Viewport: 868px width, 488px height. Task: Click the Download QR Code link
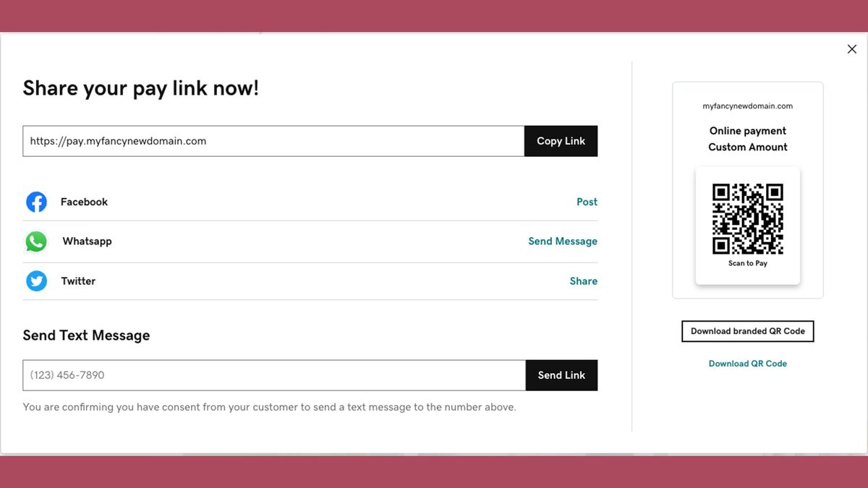click(x=747, y=363)
